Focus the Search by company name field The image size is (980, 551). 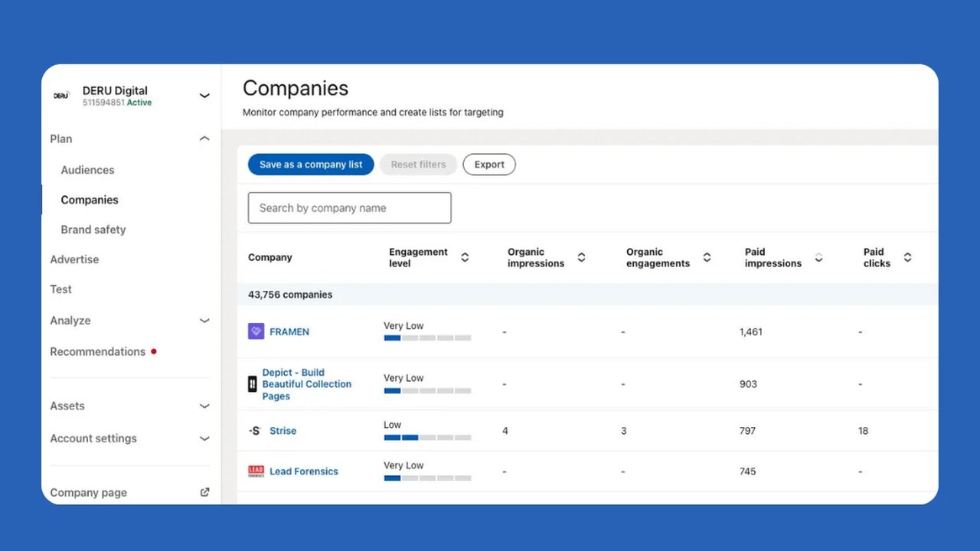[350, 208]
